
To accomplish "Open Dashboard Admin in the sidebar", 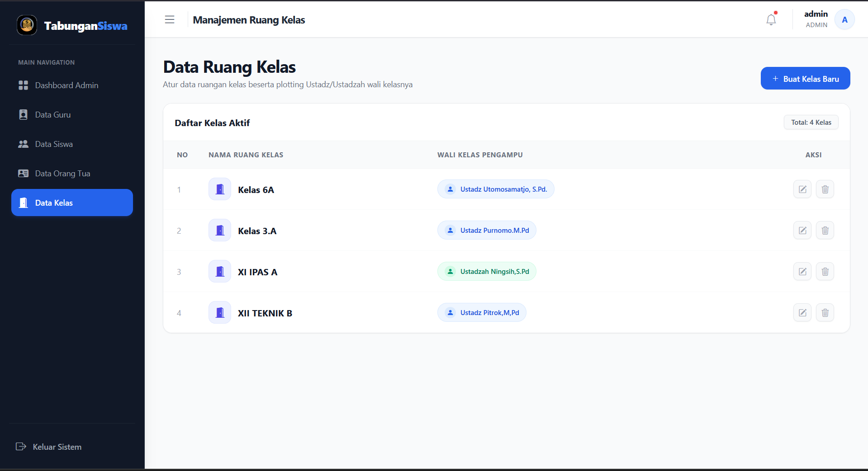I will (72, 85).
